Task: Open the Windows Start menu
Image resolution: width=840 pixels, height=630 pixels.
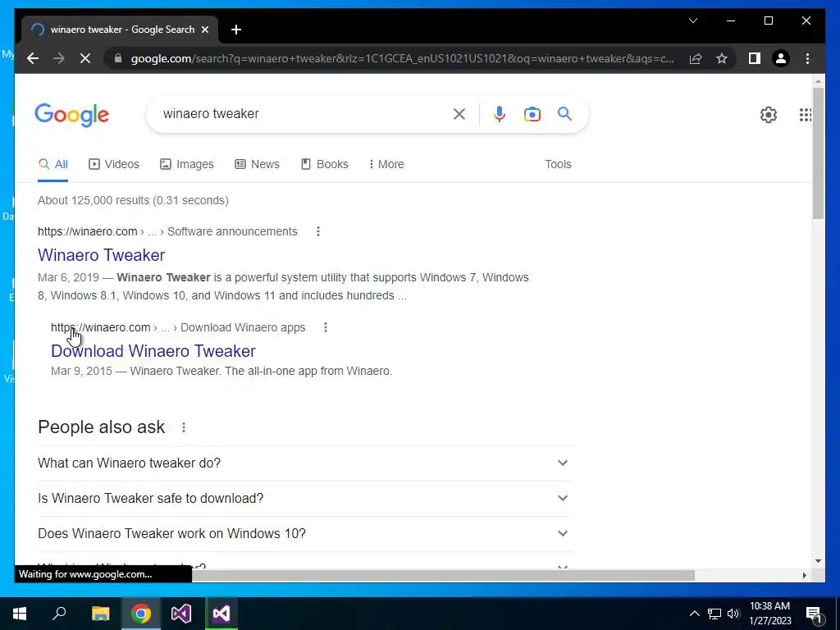Action: [20, 614]
